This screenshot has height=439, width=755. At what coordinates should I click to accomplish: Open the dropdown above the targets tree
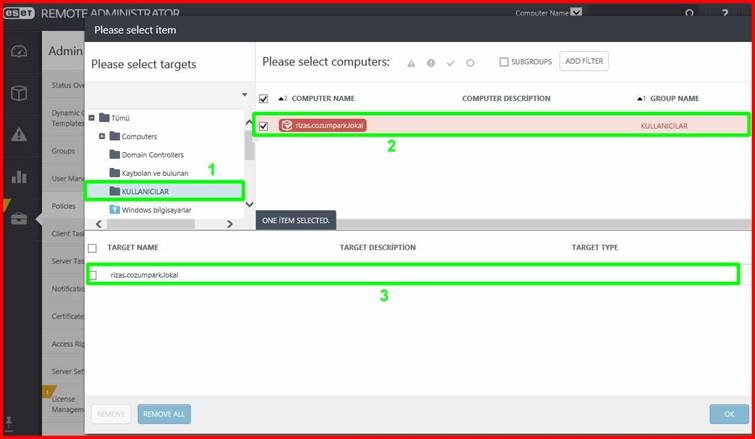point(245,95)
